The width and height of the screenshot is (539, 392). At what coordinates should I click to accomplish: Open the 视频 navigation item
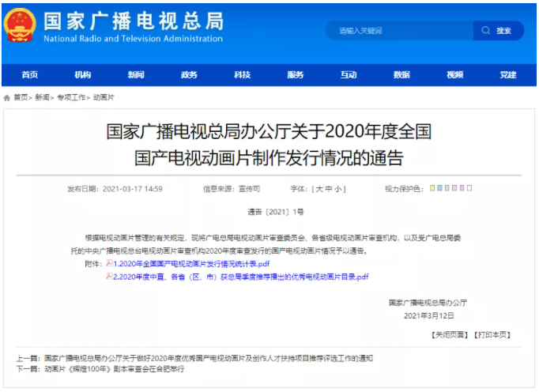(454, 75)
